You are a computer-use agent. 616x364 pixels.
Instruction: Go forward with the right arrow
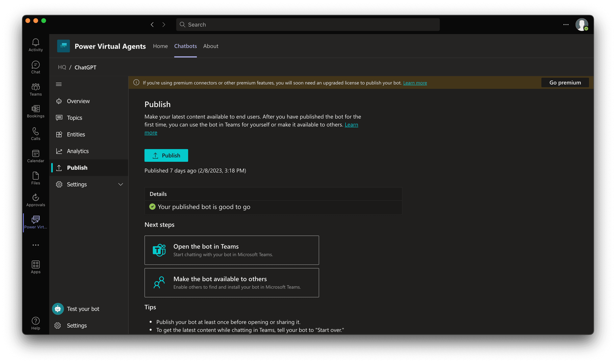pos(164,25)
